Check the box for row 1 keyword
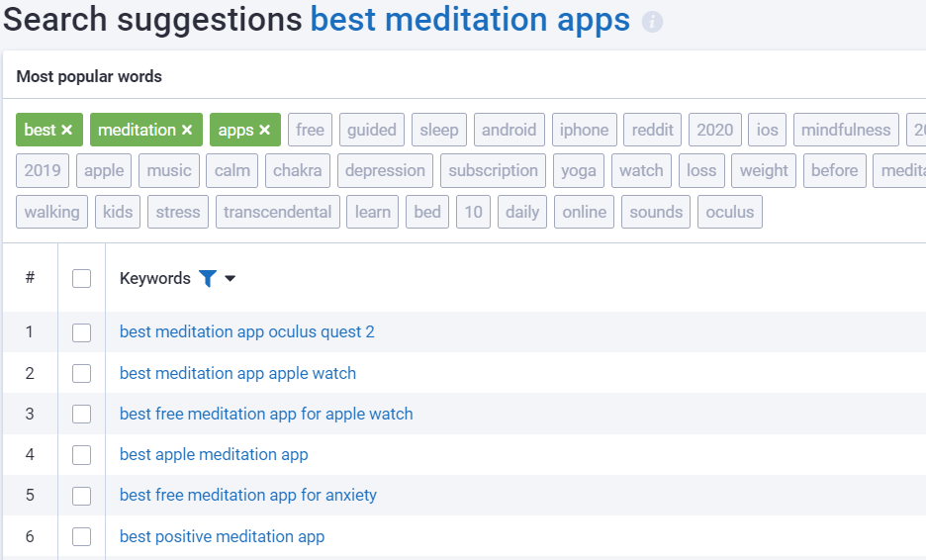The image size is (926, 560). point(81,332)
